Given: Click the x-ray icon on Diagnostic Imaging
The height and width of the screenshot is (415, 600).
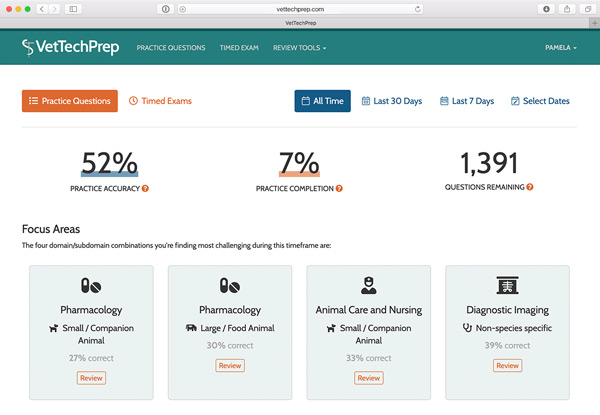Looking at the screenshot, I should click(507, 285).
